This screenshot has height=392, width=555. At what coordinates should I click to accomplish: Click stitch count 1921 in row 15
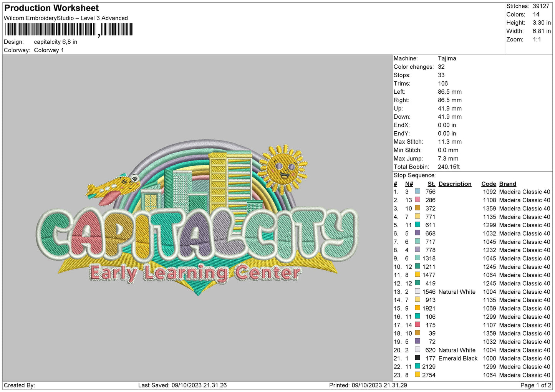(x=429, y=308)
